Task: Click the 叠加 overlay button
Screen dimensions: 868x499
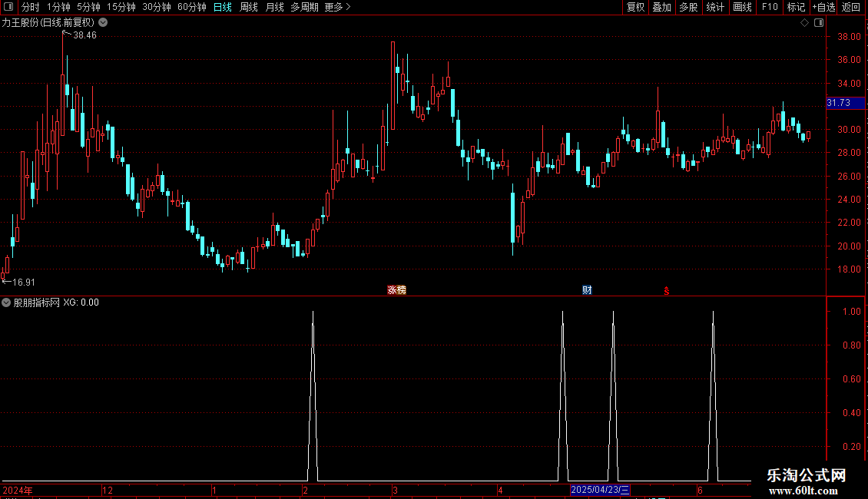Action: 662,7
